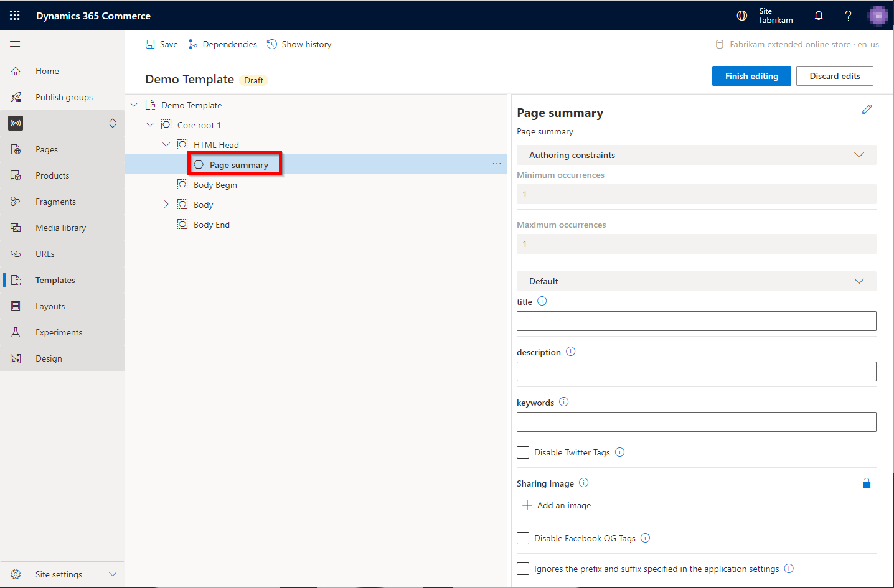Click the keywords input field
Viewport: 894px width, 588px height.
[697, 422]
